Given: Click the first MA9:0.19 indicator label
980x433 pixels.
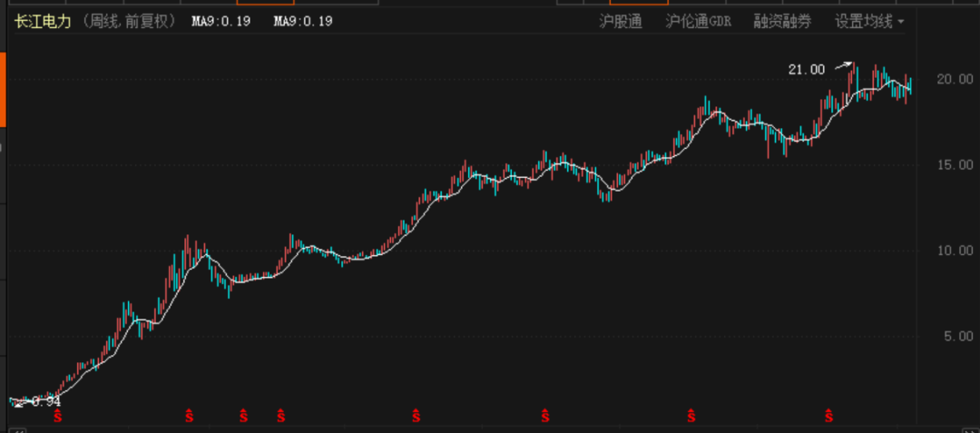Looking at the screenshot, I should click(220, 21).
